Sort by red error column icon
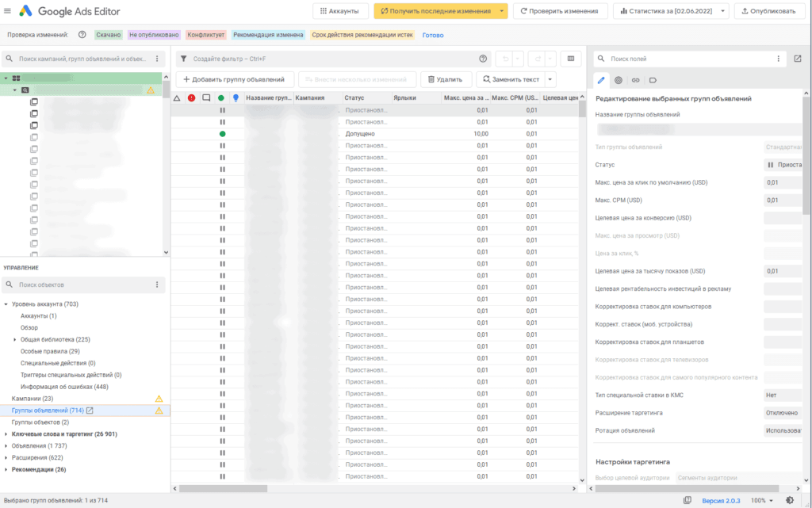Viewport: 812px width, 508px height. click(x=192, y=97)
